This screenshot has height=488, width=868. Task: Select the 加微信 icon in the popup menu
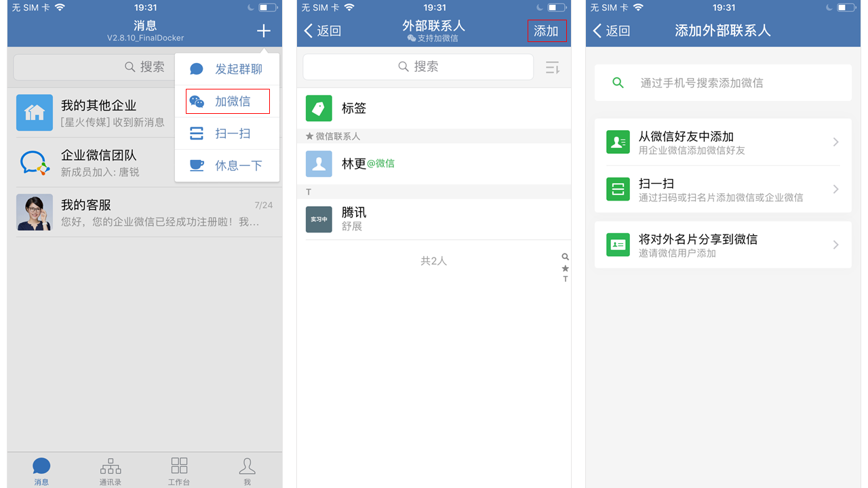click(197, 101)
